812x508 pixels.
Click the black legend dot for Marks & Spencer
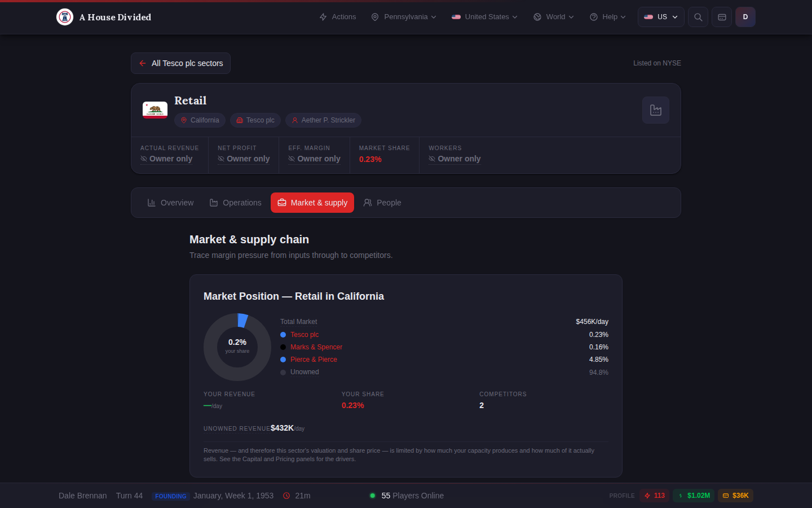[x=283, y=347]
